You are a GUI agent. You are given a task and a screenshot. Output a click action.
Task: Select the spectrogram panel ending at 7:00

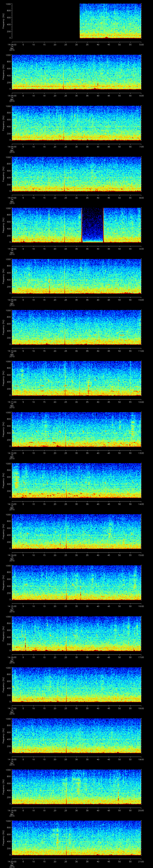point(77,123)
